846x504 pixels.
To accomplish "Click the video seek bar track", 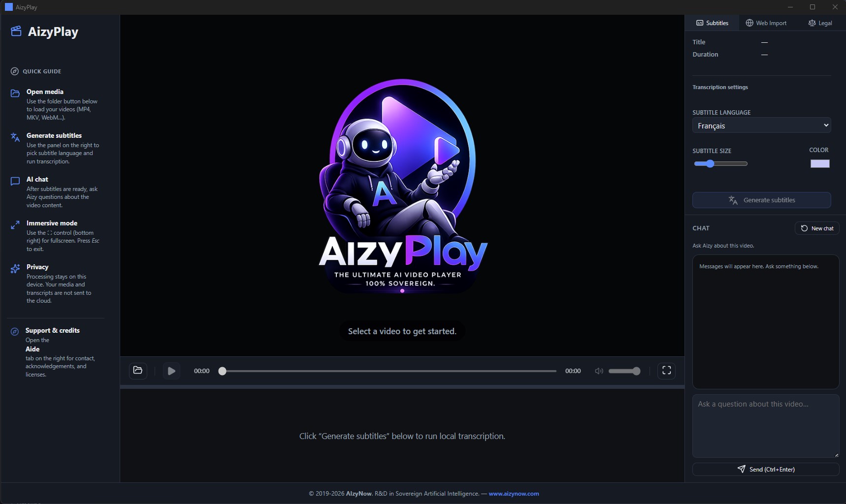I will 389,371.
